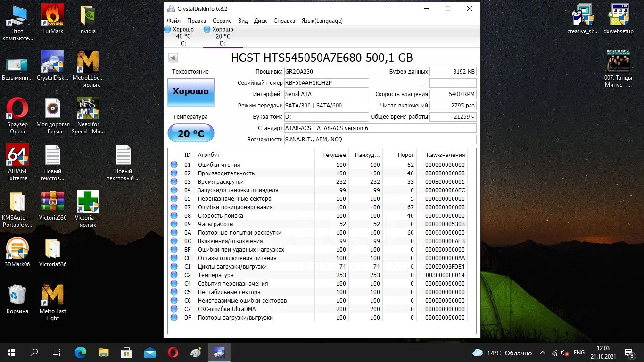The image size is (644, 362).
Task: Click the Число включений value field
Action: [x=453, y=106]
